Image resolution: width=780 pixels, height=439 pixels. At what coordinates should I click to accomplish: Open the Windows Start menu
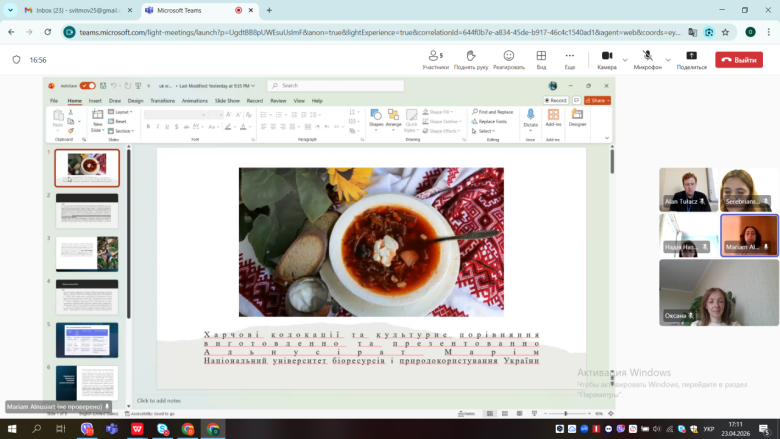(x=12, y=429)
